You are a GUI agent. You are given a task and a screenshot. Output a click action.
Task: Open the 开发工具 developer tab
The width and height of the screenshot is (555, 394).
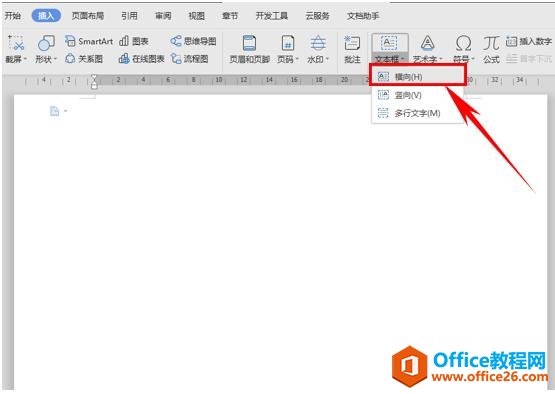271,16
